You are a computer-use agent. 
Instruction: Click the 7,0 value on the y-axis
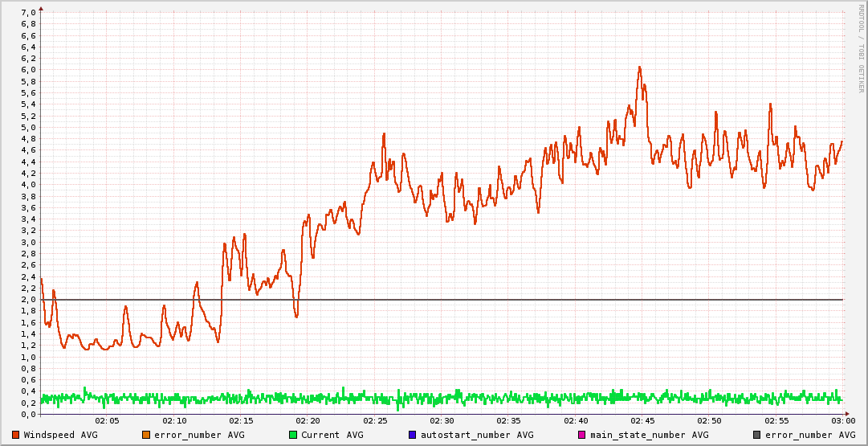27,13
